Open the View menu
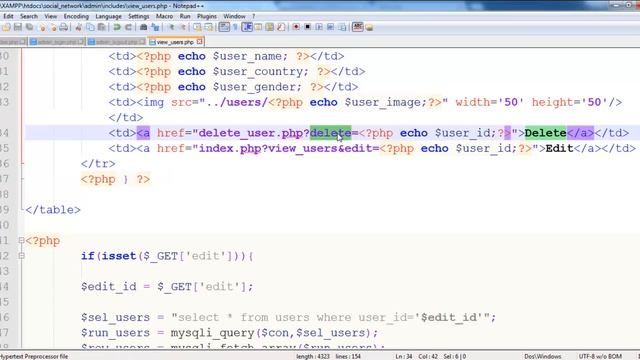 tap(51, 16)
